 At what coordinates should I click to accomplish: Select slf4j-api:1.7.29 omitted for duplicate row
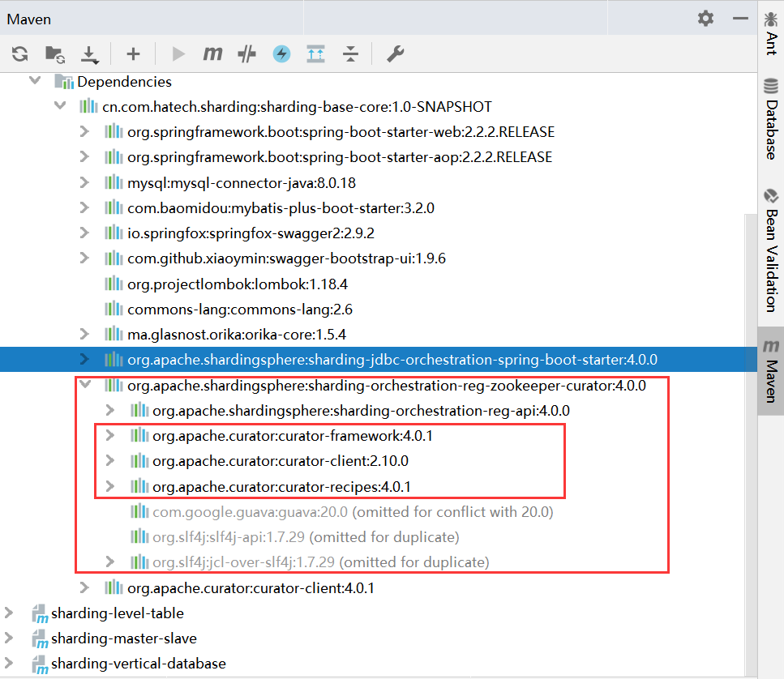(379, 537)
